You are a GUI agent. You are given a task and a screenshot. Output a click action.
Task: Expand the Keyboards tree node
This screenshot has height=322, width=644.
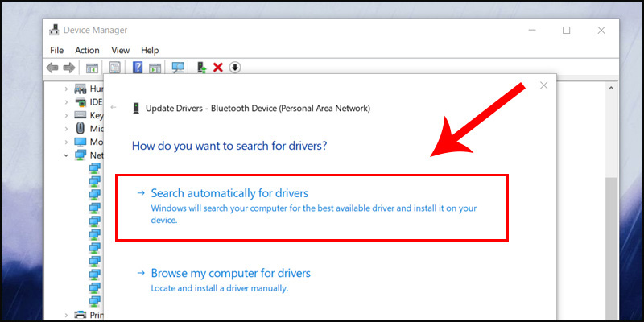coord(66,115)
